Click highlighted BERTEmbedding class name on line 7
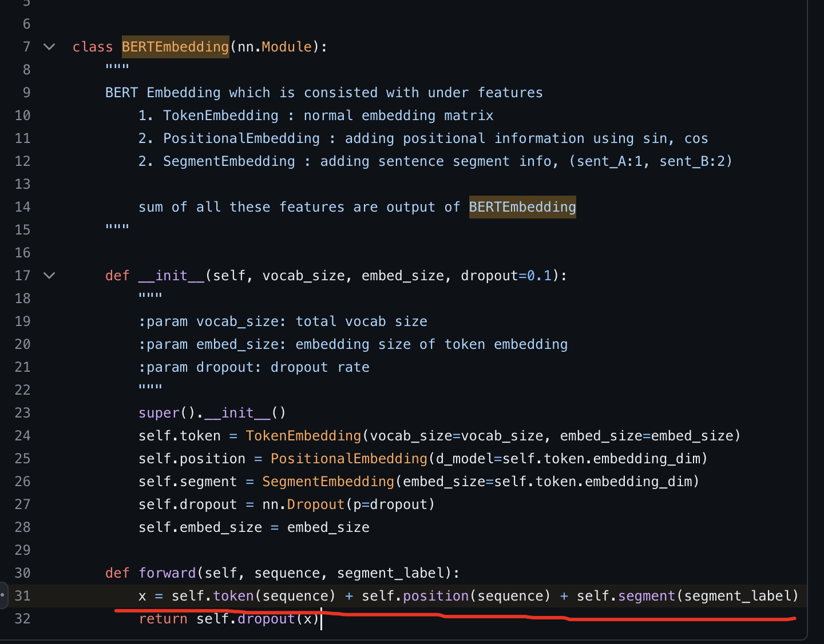This screenshot has width=824, height=644. (175, 47)
